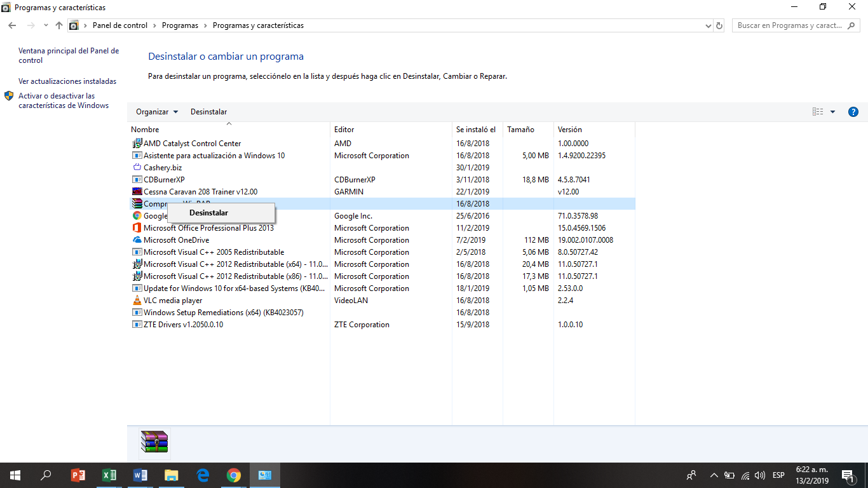Switch the ESP input language indicator

tap(778, 475)
